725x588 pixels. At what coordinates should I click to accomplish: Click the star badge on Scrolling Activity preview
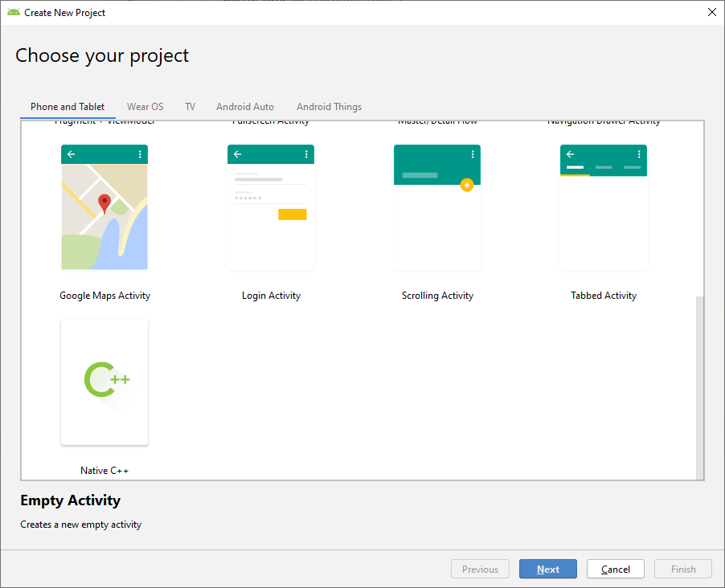point(467,185)
